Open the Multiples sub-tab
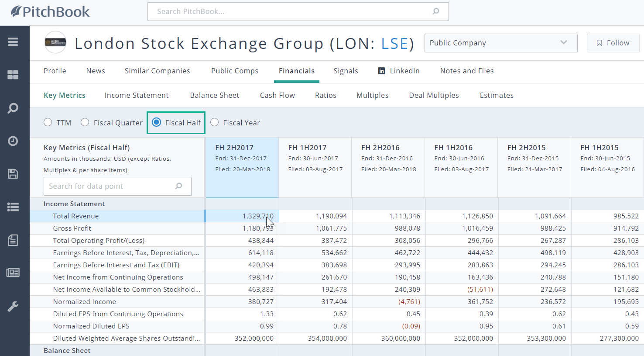Image resolution: width=644 pixels, height=356 pixels. pyautogui.click(x=373, y=95)
